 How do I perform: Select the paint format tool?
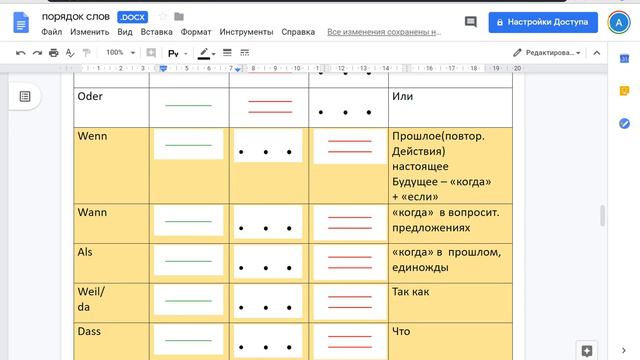(86, 53)
